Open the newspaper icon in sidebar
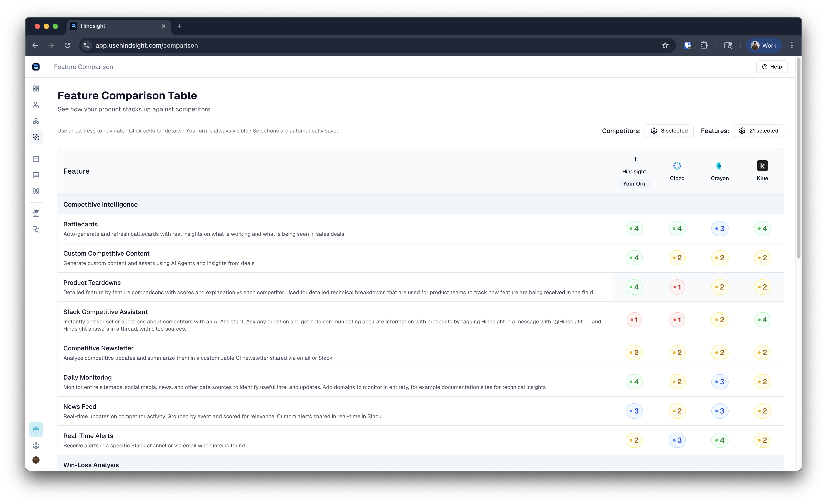The image size is (827, 504). (36, 213)
